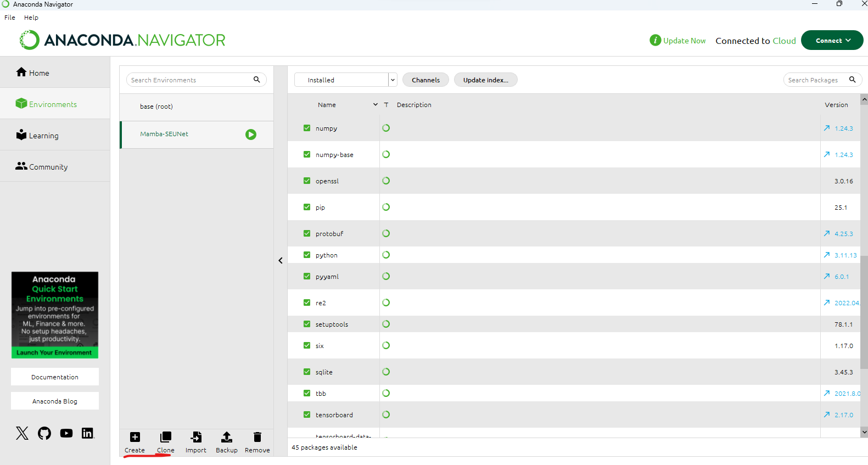Click the scrollbar up arrow in package list
868x465 pixels.
pos(864,99)
